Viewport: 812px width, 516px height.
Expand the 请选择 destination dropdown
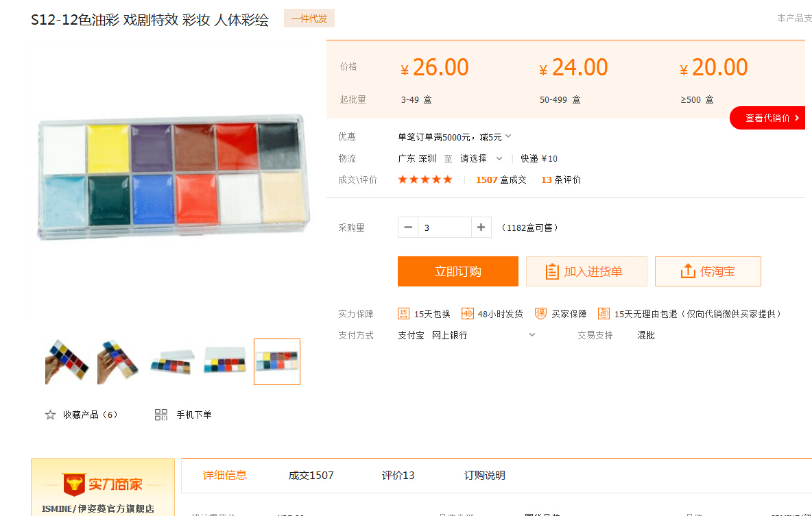499,159
